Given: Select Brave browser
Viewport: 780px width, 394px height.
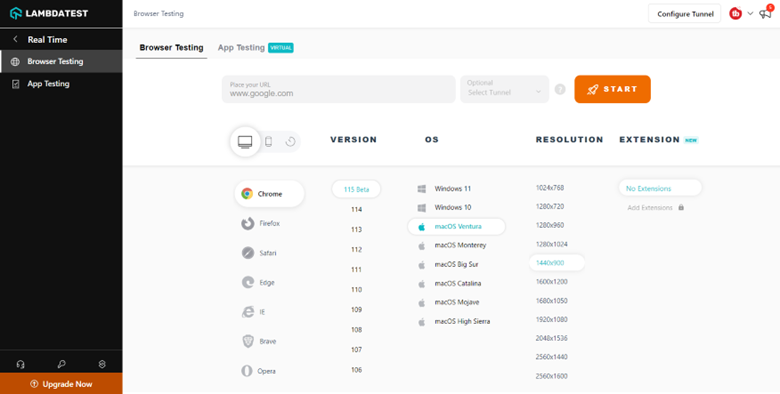Looking at the screenshot, I should point(259,341).
